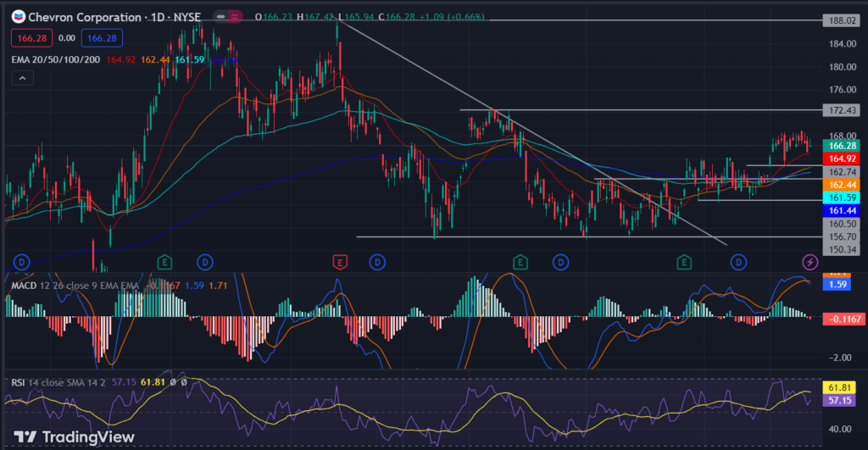Click the red 164.92 EMA price label

pyautogui.click(x=842, y=158)
